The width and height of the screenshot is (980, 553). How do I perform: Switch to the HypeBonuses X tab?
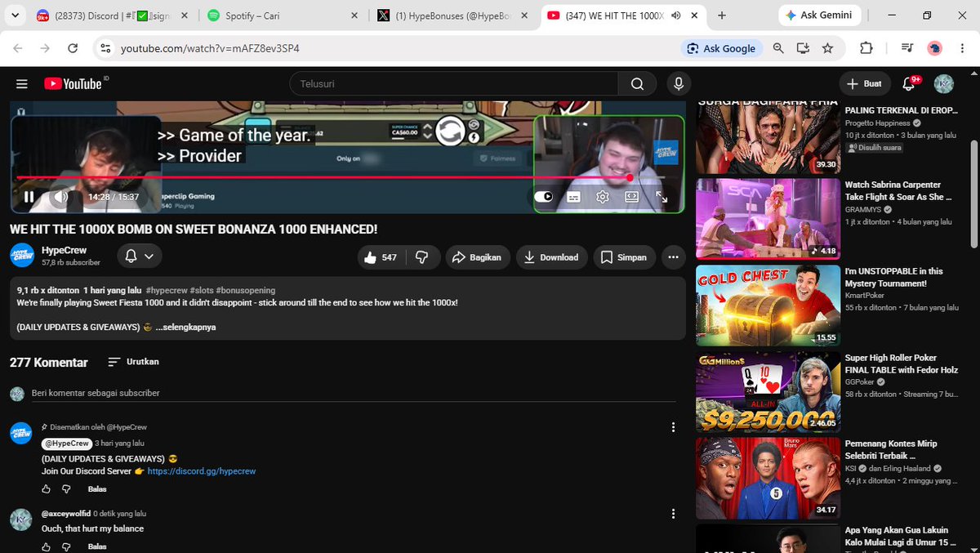(x=452, y=16)
